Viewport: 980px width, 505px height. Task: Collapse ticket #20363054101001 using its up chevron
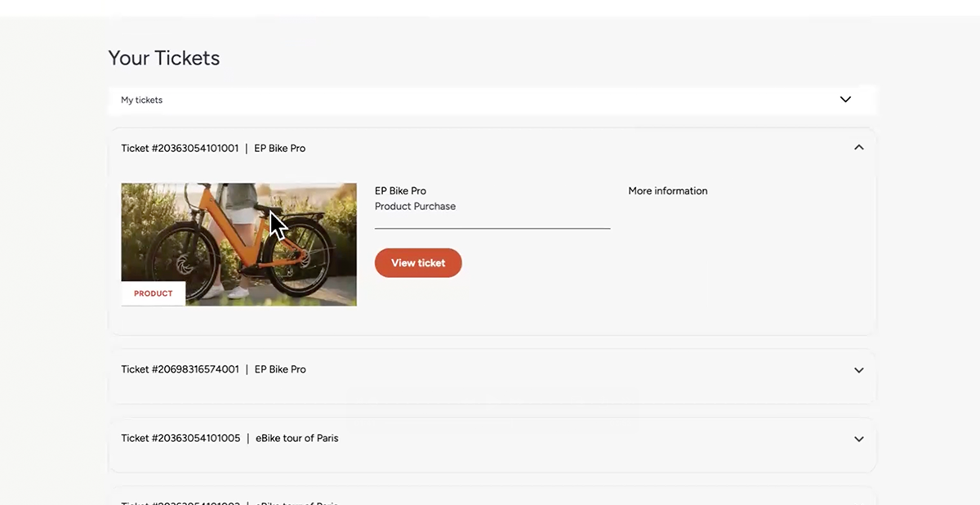click(x=858, y=148)
